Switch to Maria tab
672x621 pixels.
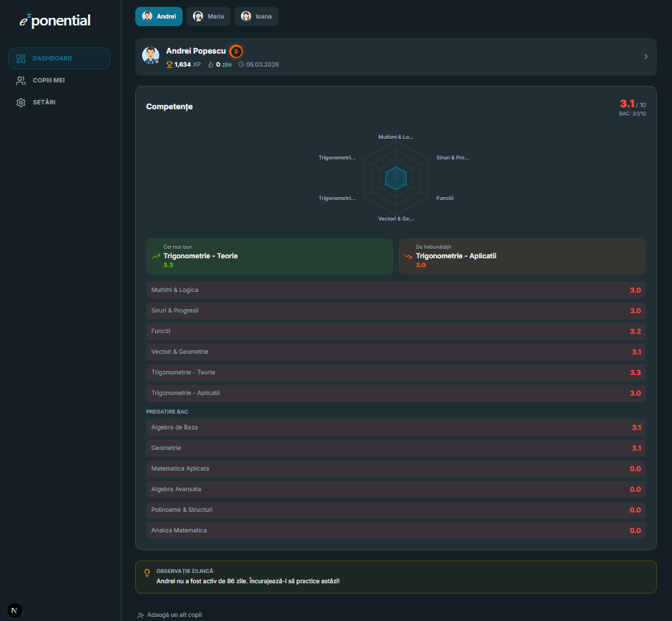[x=208, y=16]
